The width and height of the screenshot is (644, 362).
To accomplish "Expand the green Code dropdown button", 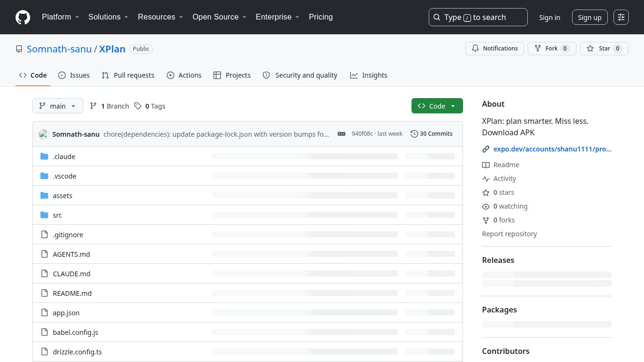I will 437,106.
